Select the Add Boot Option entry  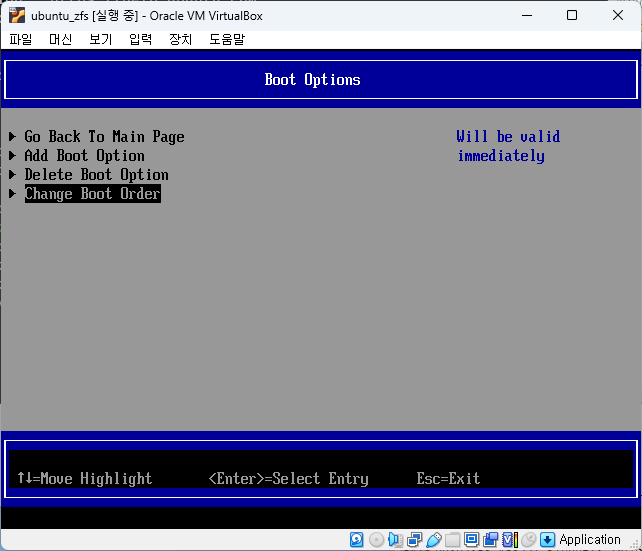[x=84, y=156]
